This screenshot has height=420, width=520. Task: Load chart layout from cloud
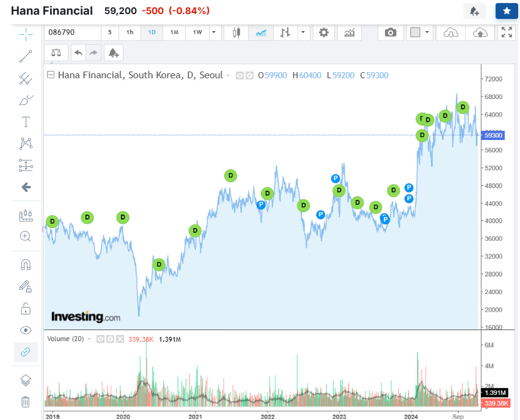[x=451, y=32]
